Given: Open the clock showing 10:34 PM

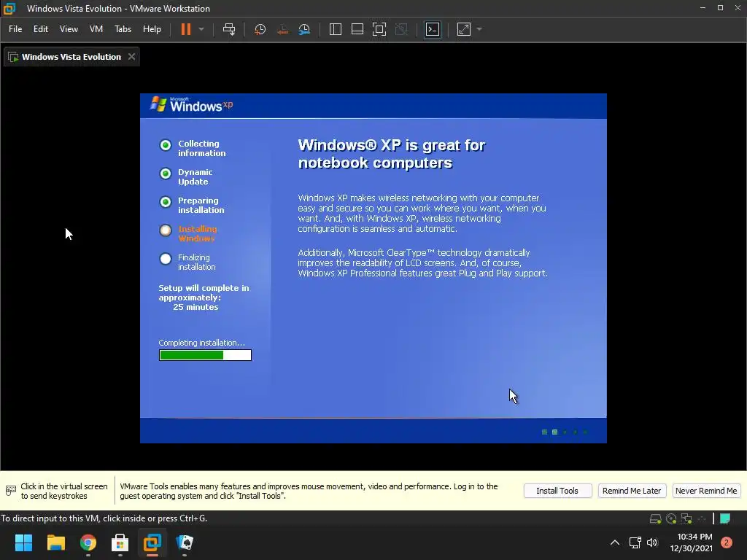Looking at the screenshot, I should point(692,542).
